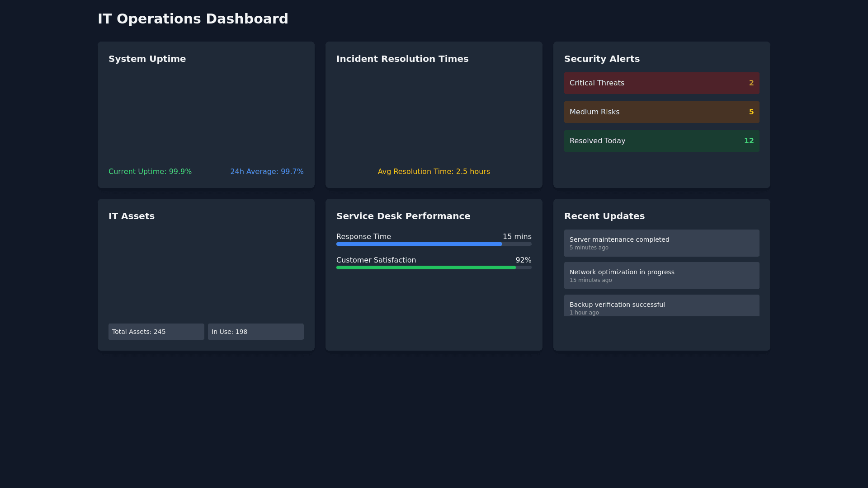The width and height of the screenshot is (868, 488).
Task: Click Avg Resolution Time 2.5 hours text
Action: pyautogui.click(x=434, y=172)
